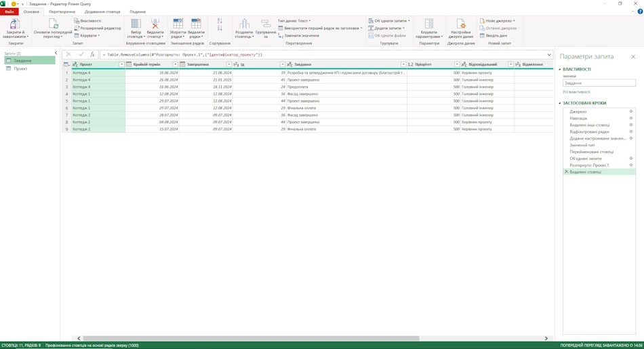Click the Групування за icon
The image size is (644, 349).
[266, 24]
